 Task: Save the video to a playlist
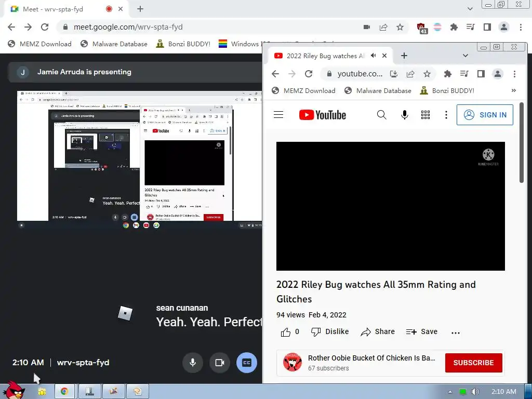coord(422,332)
